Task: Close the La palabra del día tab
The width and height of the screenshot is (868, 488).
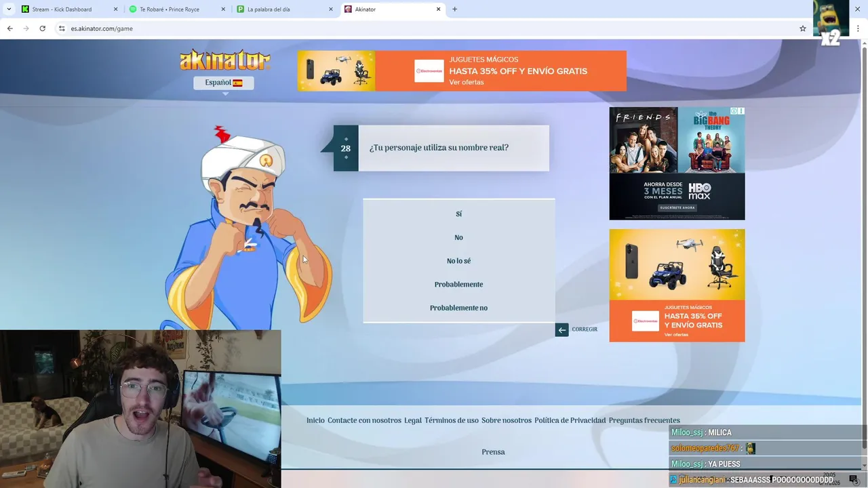Action: (x=331, y=9)
